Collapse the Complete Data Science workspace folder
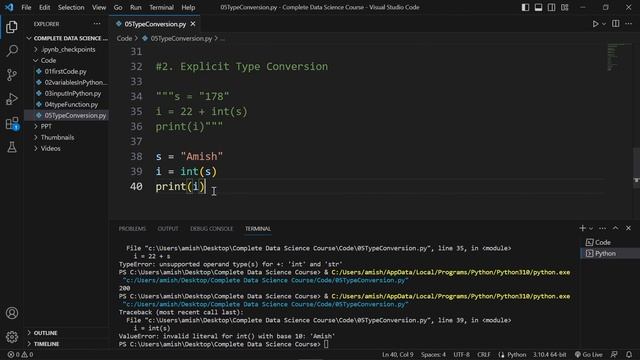640x360 pixels. point(67,38)
